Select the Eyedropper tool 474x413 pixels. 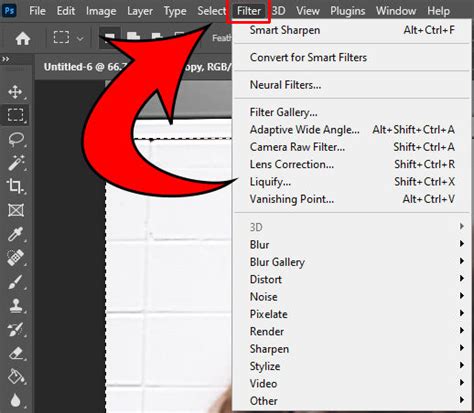[x=15, y=234]
